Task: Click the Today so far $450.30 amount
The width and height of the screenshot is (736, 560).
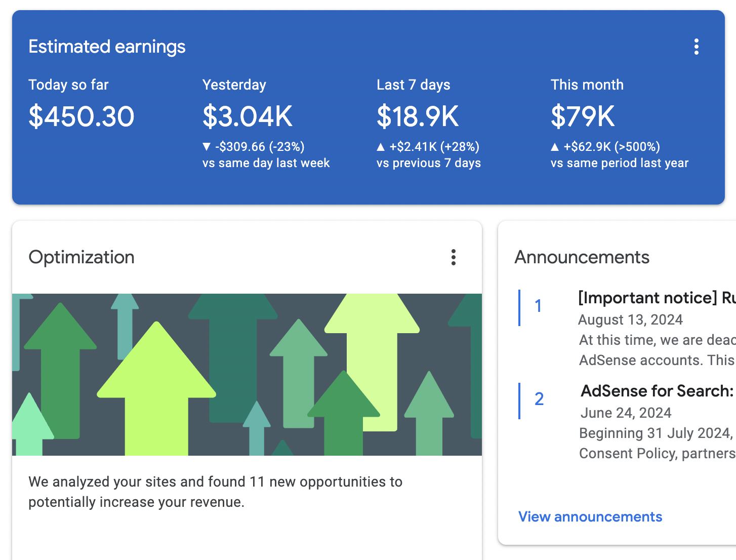Action: pos(81,116)
